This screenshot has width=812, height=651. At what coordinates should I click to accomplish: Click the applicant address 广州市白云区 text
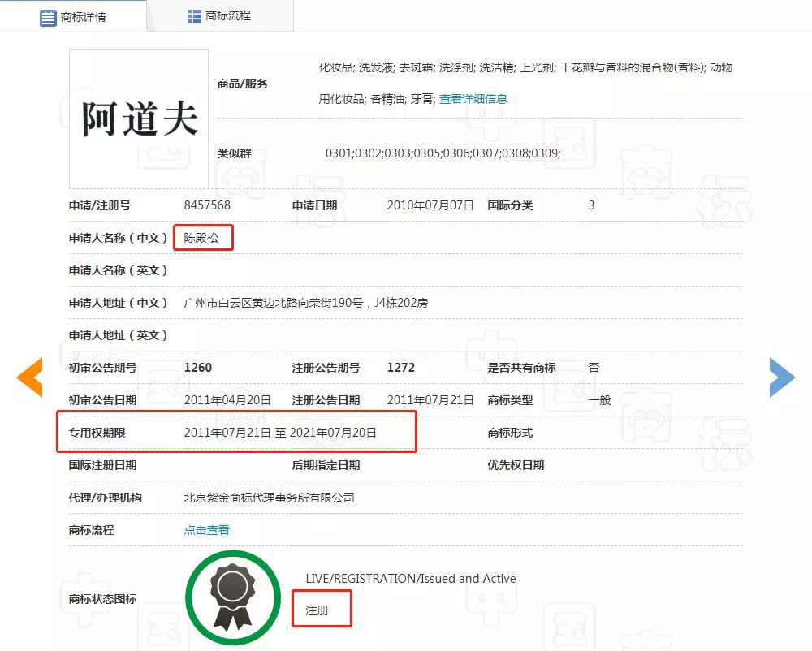click(305, 303)
